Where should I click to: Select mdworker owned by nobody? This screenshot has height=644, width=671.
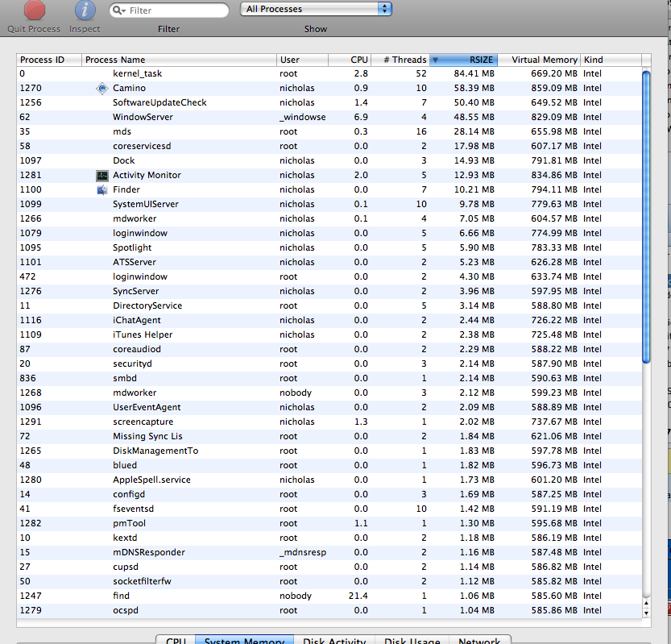click(329, 393)
